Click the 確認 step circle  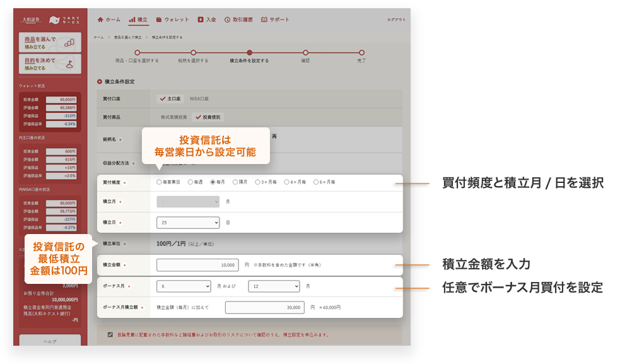(305, 53)
